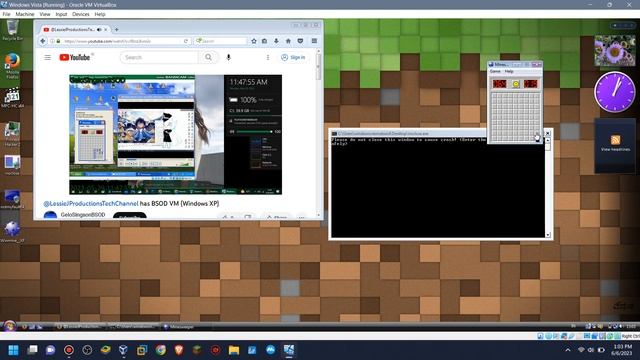Viewport: 640px width, 360px height.
Task: Open the GeloSingsonBSOD channel name
Action: coord(83,215)
